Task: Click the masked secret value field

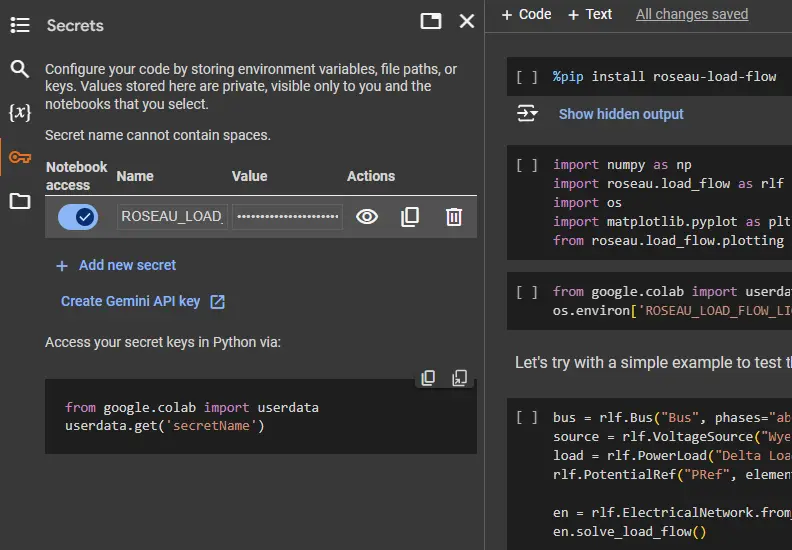Action: tap(287, 217)
